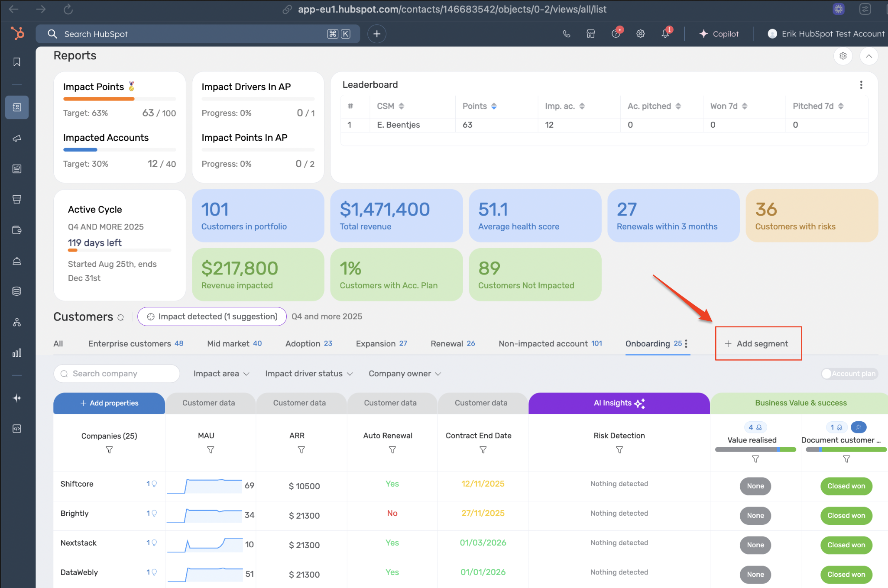Click the Search HubSpot field

point(198,34)
